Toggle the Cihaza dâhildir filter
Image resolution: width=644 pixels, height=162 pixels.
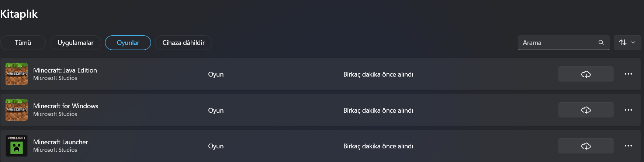[x=183, y=43]
